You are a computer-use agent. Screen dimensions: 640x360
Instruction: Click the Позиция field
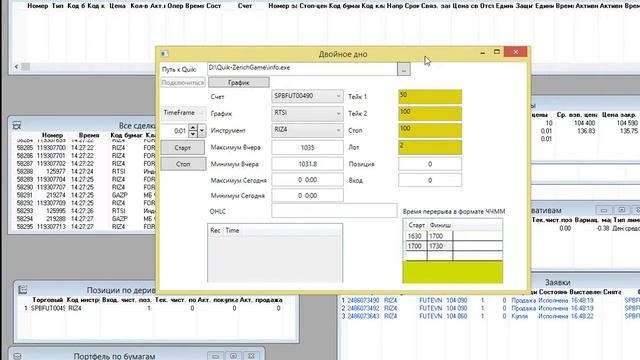(x=430, y=164)
